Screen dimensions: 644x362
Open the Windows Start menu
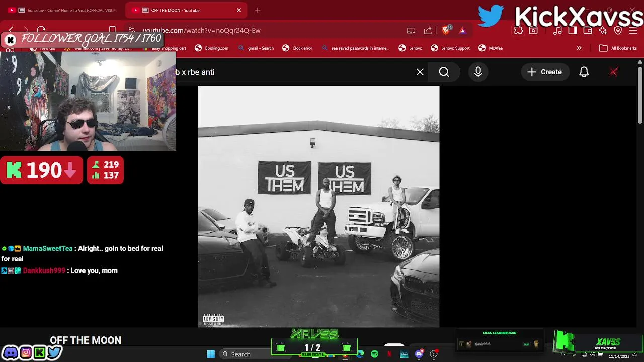point(211,354)
